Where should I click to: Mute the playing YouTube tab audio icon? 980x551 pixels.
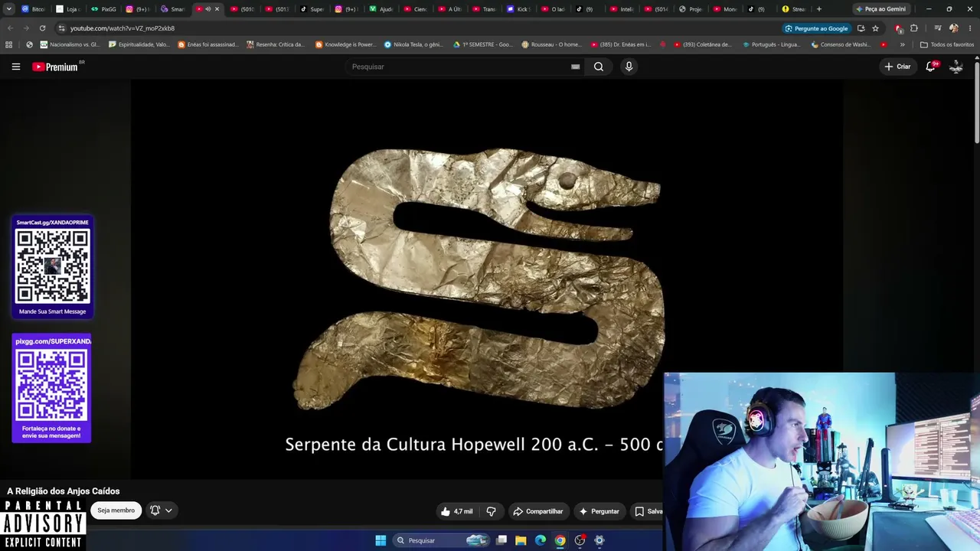pos(207,9)
